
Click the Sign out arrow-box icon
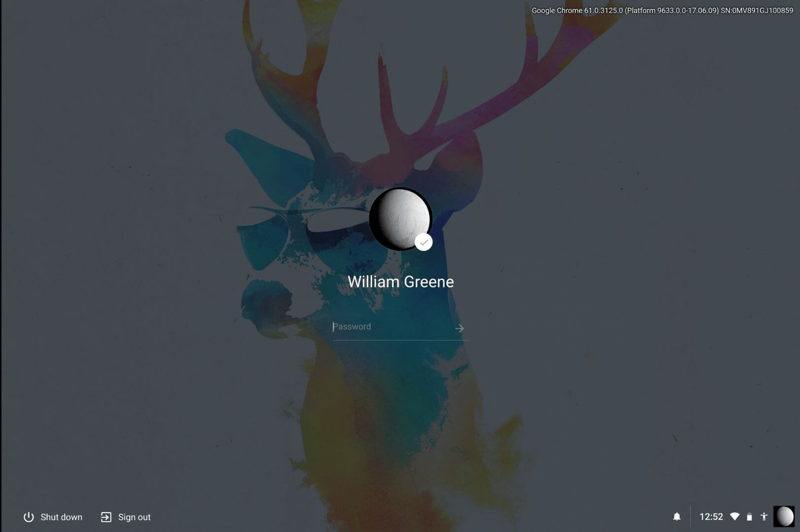(x=106, y=517)
